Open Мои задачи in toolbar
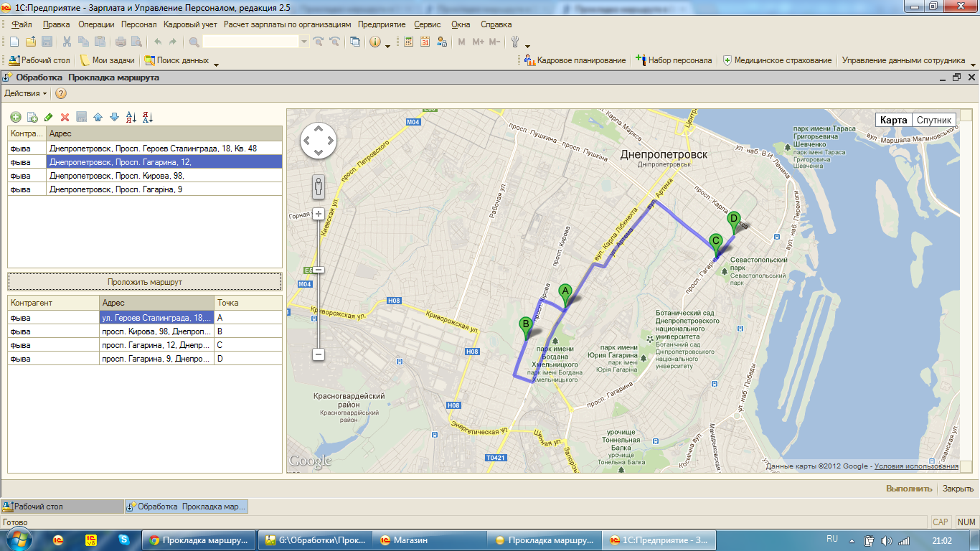Image resolution: width=980 pixels, height=551 pixels. coord(107,60)
